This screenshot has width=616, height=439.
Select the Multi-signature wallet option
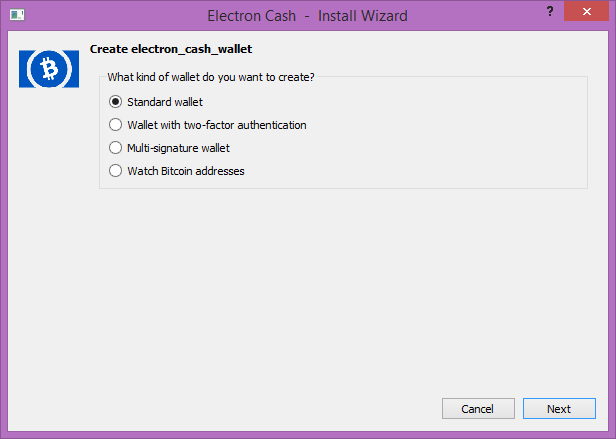pyautogui.click(x=169, y=148)
